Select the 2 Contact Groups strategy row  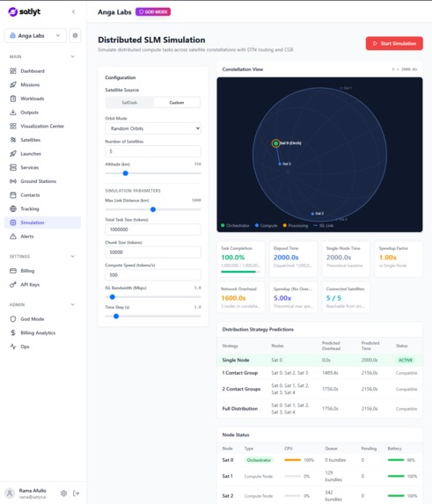pos(320,389)
